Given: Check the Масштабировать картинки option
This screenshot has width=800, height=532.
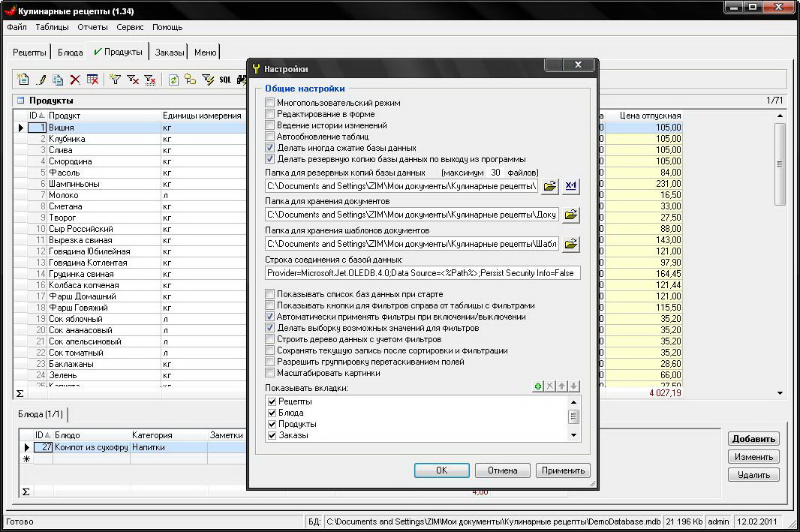Looking at the screenshot, I should (x=270, y=373).
